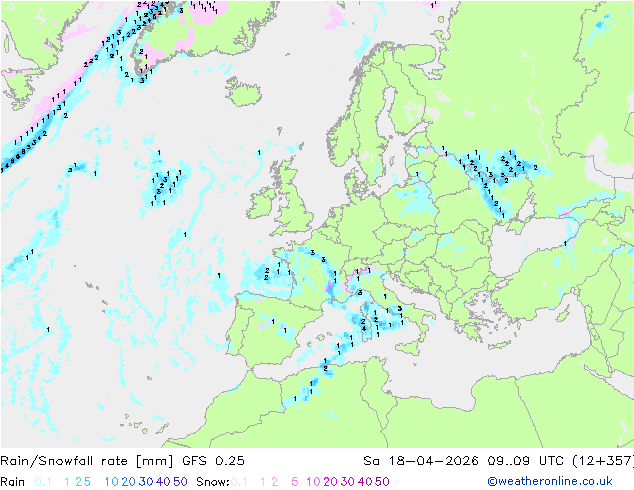Click the 'Rain' legend label
The width and height of the screenshot is (634, 490).
[13, 482]
